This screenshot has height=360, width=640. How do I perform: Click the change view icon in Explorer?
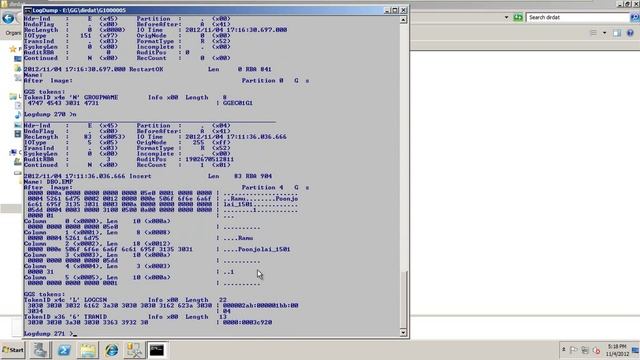(593, 33)
